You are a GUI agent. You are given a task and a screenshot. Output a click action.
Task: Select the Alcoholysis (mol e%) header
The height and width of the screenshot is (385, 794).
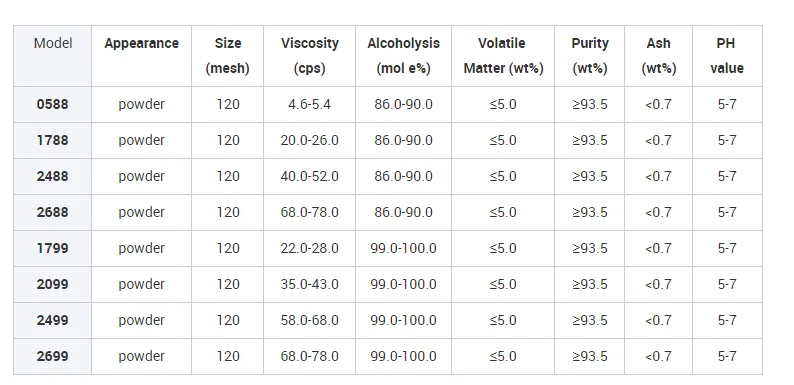[x=404, y=56]
